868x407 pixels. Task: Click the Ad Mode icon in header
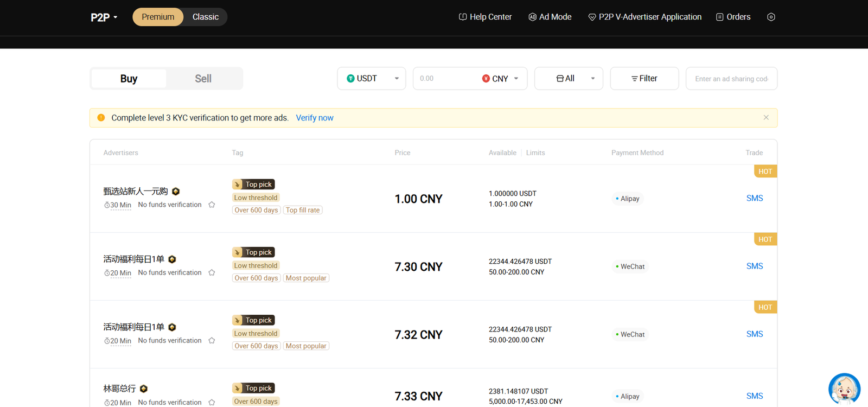[532, 17]
